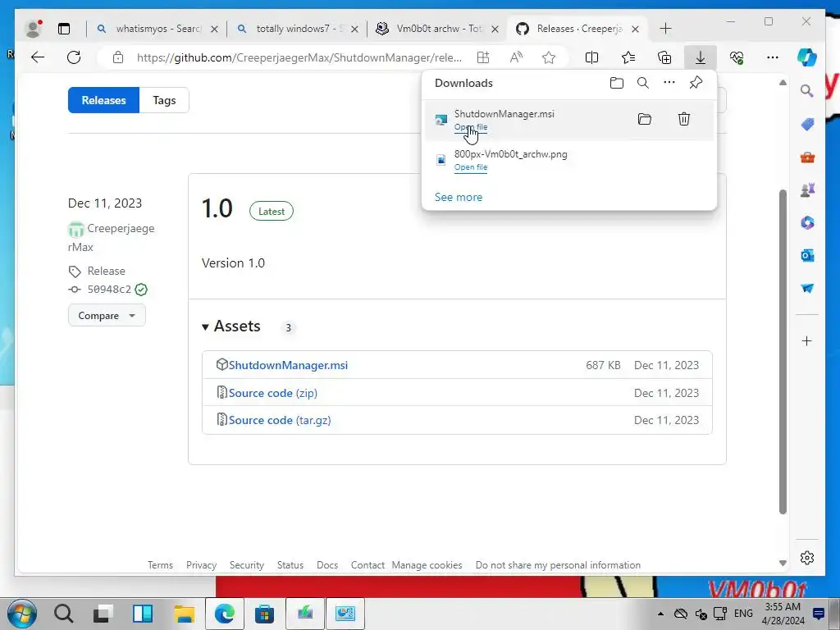Pin the Downloads panel
Screen dimensions: 840x630
pos(696,83)
